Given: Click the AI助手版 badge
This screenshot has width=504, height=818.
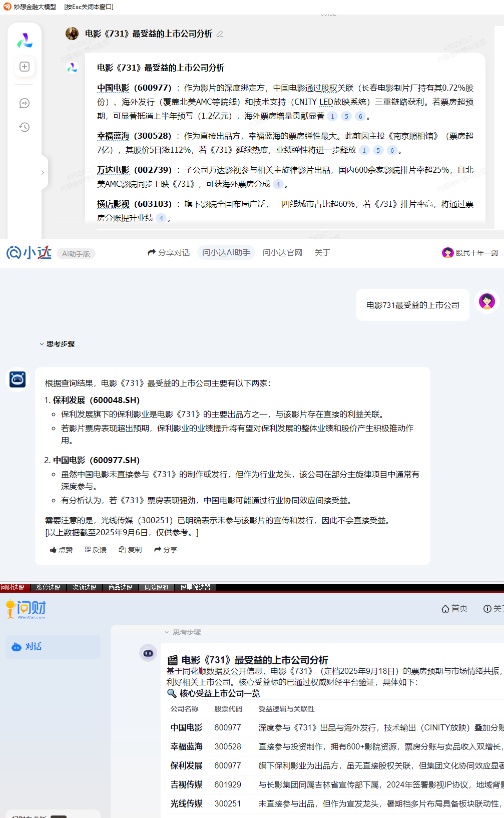Looking at the screenshot, I should pyautogui.click(x=76, y=254).
